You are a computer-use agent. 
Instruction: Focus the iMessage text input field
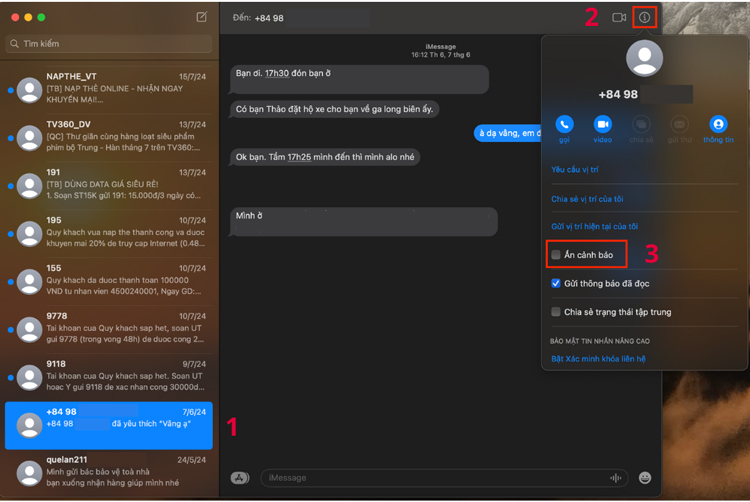(x=443, y=478)
